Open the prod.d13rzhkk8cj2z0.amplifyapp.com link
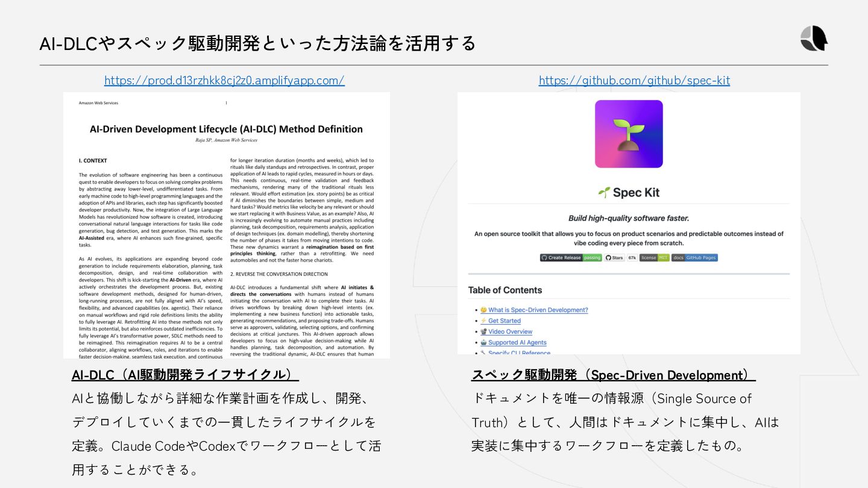868x488 pixels. pos(224,80)
